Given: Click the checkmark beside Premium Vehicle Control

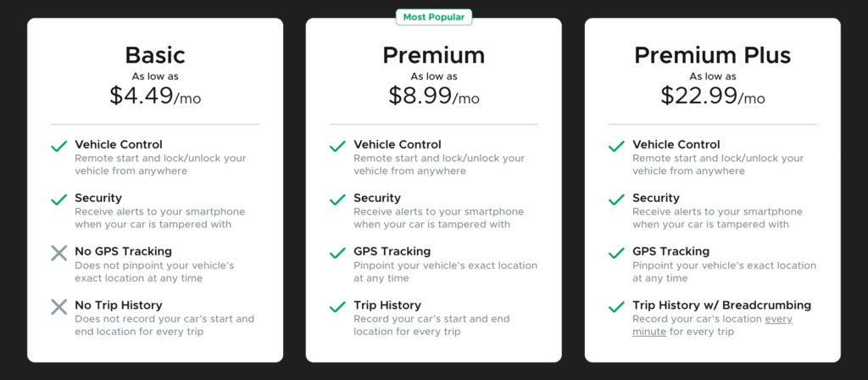Looking at the screenshot, I should [x=338, y=146].
